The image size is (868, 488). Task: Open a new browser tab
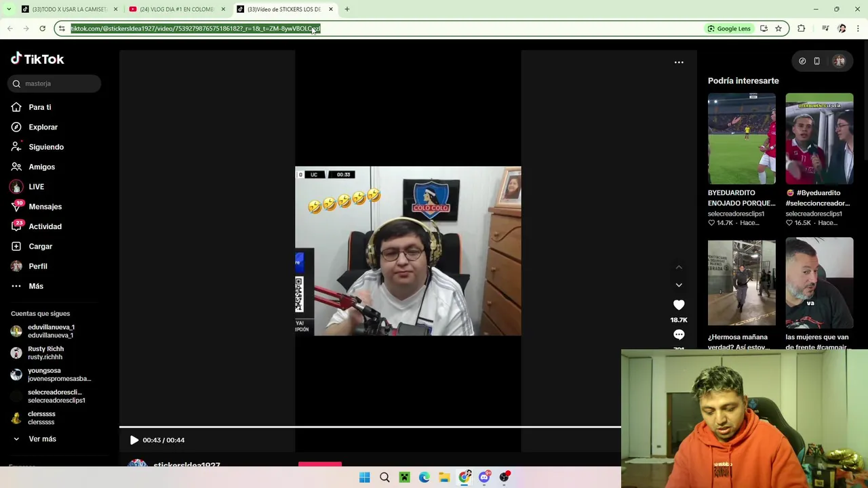coord(347,9)
